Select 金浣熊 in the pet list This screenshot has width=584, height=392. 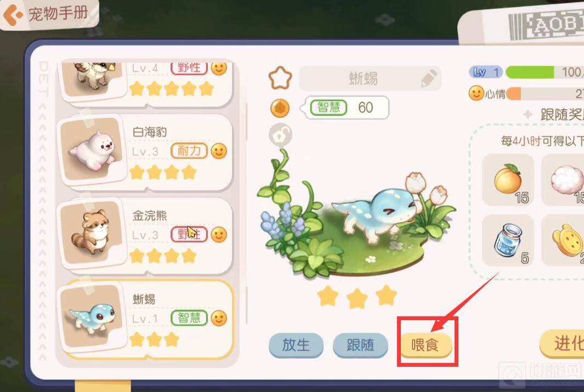[x=145, y=235]
